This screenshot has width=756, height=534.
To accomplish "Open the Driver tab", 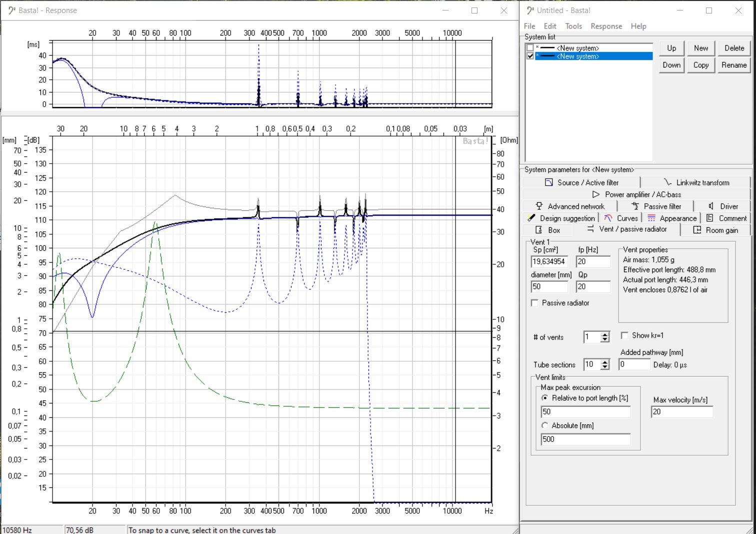I will (x=723, y=206).
